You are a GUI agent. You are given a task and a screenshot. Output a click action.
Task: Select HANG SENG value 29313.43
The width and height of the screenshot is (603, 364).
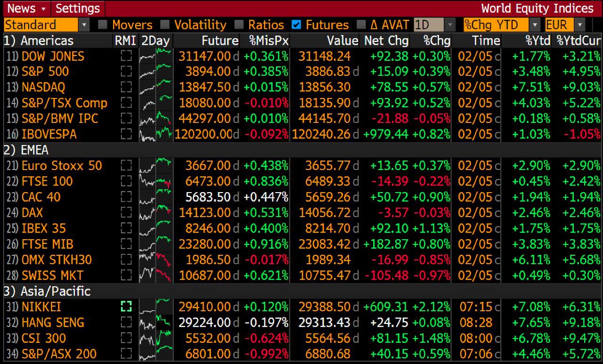click(325, 323)
